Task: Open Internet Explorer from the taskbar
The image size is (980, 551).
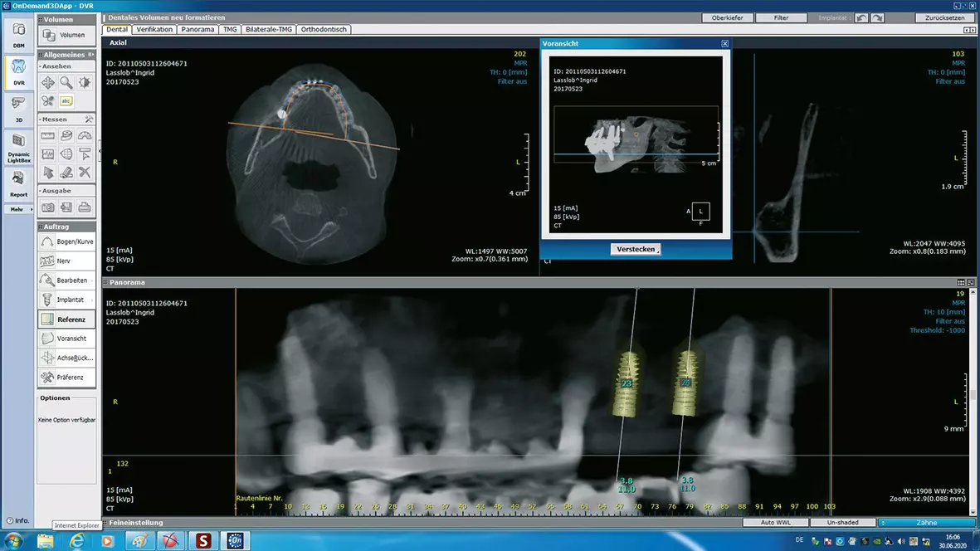Action: click(76, 541)
